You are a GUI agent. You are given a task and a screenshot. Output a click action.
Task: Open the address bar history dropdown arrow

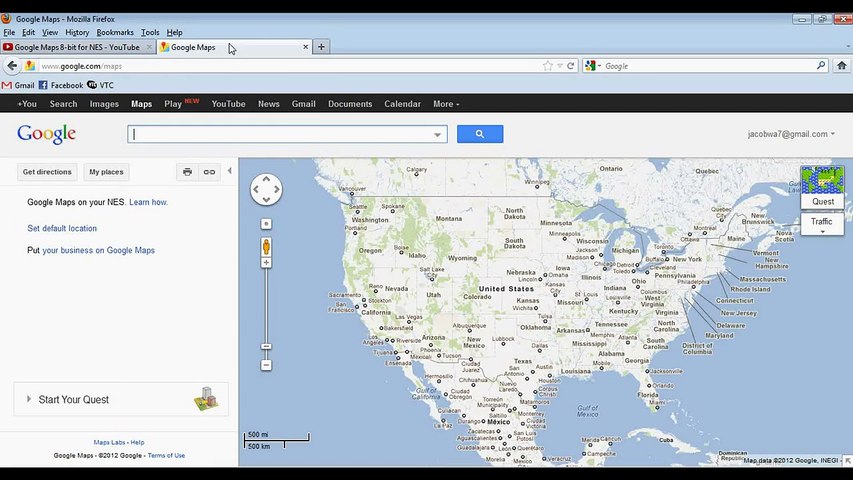560,66
